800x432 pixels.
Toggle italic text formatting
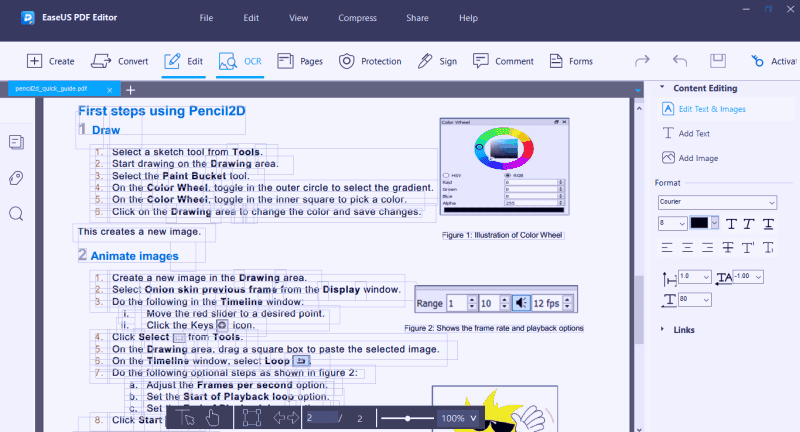click(748, 224)
